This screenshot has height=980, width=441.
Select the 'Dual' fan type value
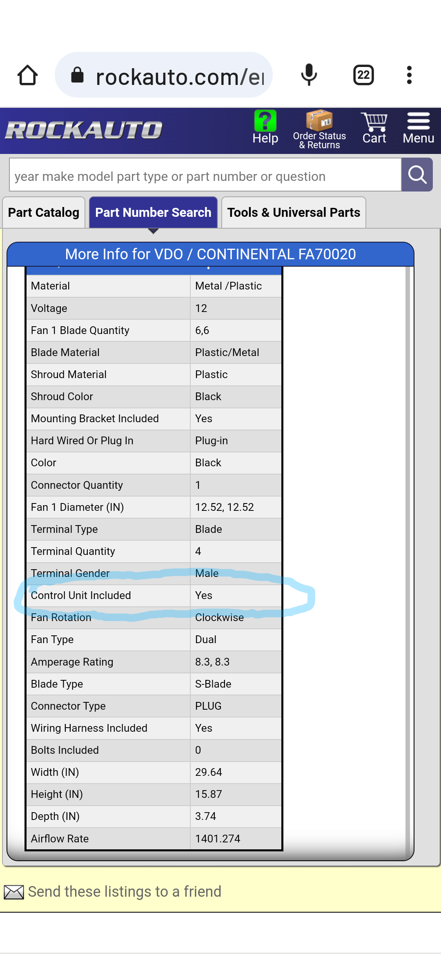pos(206,639)
